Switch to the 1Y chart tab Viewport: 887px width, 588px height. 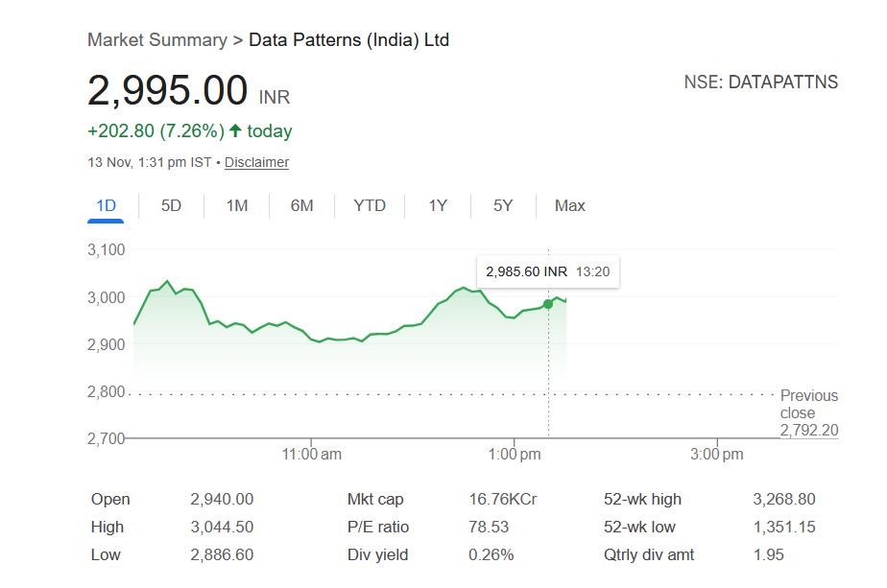point(438,205)
